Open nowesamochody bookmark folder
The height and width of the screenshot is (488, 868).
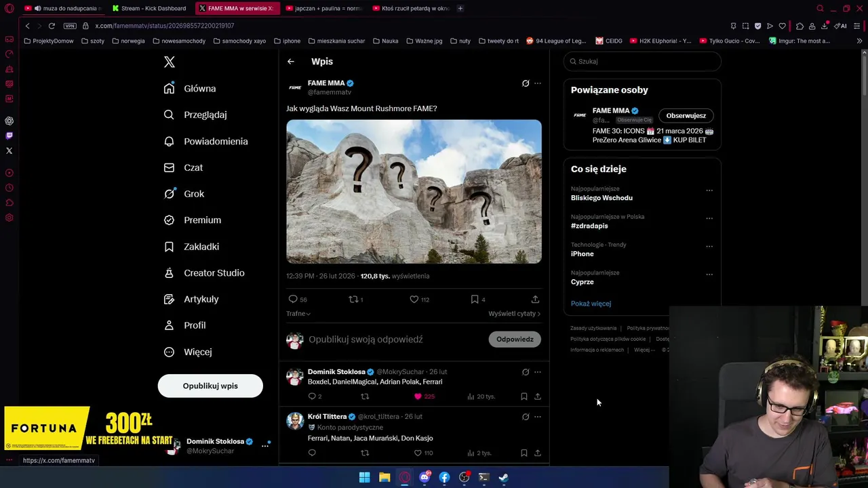point(179,41)
